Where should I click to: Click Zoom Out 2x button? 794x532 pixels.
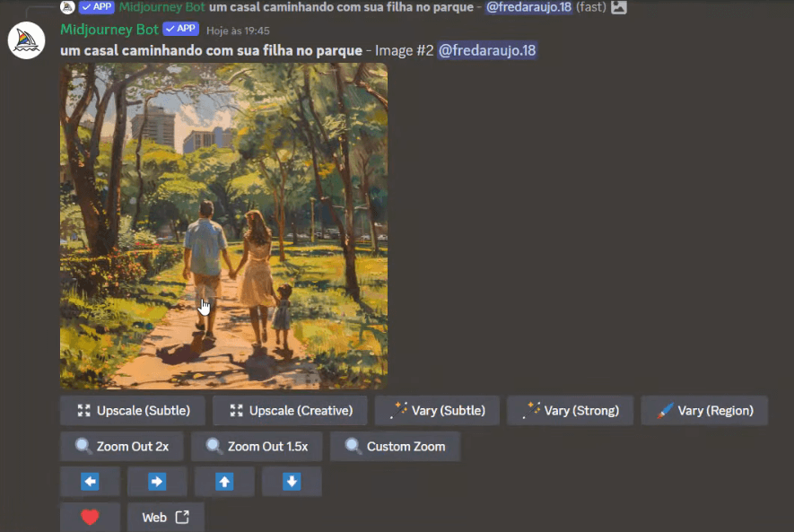click(x=121, y=447)
